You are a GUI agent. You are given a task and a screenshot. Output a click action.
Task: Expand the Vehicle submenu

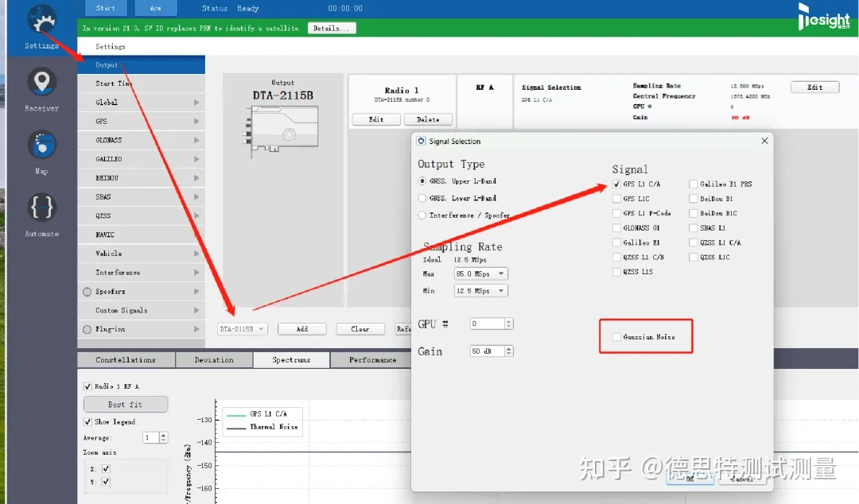[x=142, y=254]
